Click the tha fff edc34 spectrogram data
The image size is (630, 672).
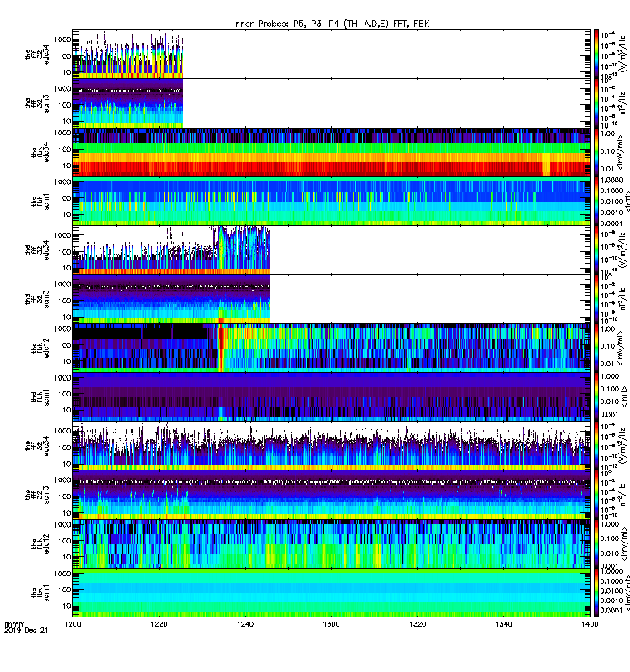click(x=129, y=55)
